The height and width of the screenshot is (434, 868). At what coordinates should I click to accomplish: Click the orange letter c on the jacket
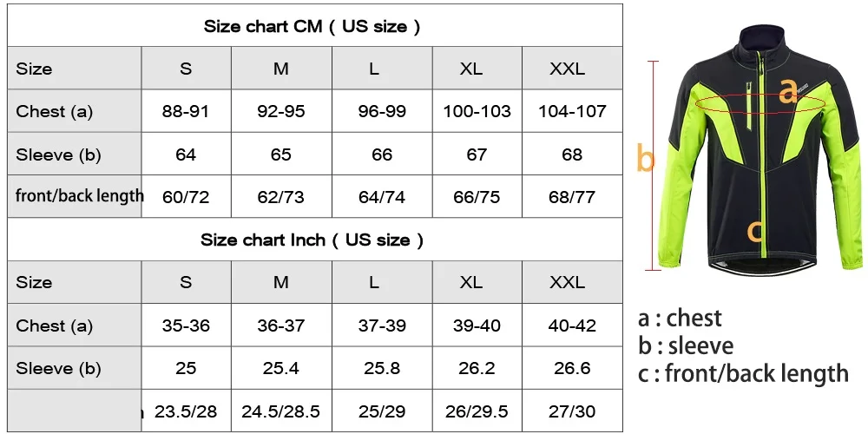755,232
